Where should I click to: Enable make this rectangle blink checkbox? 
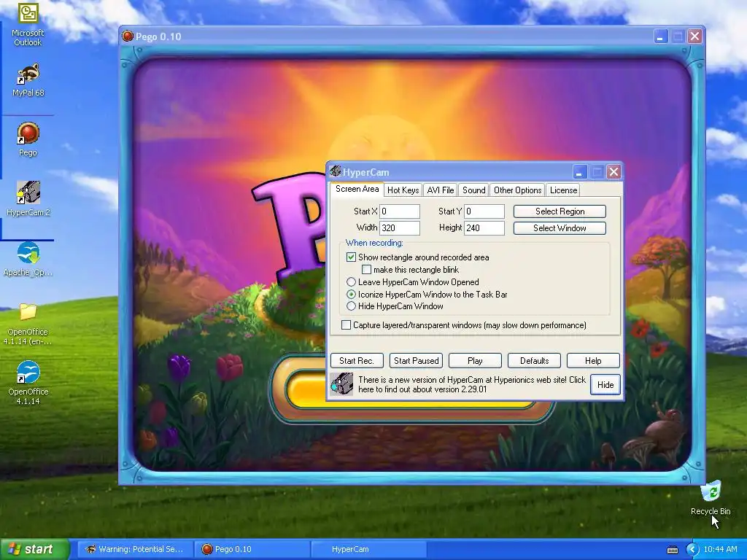(366, 270)
